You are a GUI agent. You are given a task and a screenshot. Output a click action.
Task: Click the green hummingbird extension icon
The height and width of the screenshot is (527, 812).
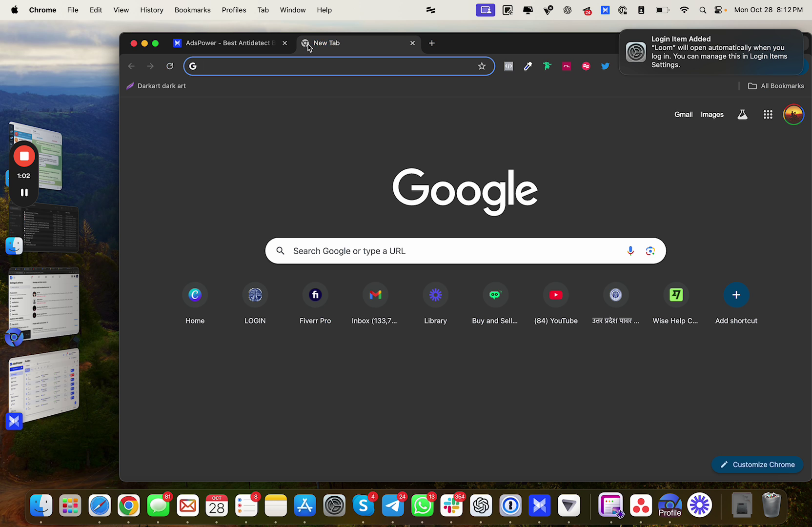coord(547,66)
